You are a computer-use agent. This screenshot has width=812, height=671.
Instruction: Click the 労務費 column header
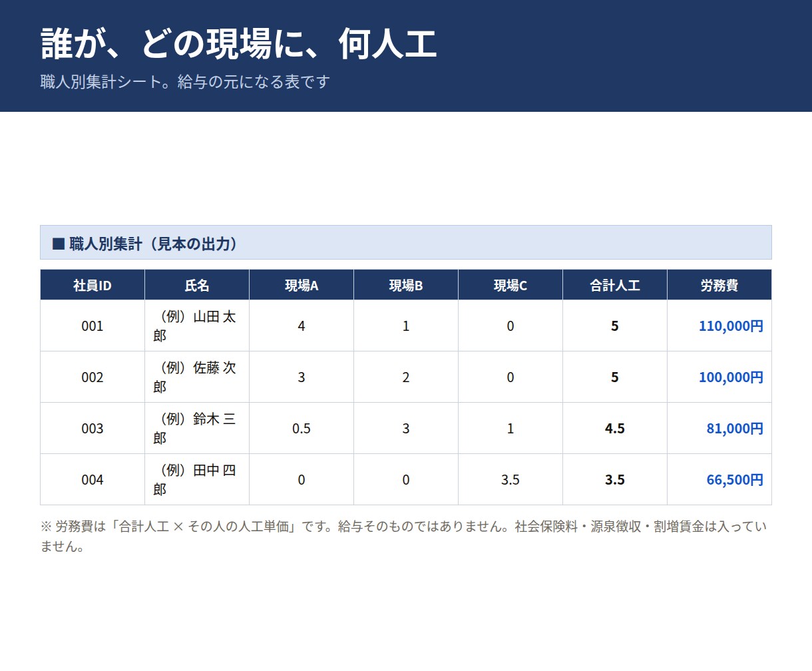click(x=719, y=285)
